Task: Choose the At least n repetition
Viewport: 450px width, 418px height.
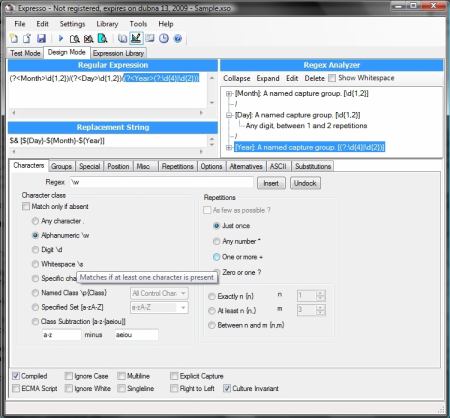Action: pyautogui.click(x=212, y=311)
